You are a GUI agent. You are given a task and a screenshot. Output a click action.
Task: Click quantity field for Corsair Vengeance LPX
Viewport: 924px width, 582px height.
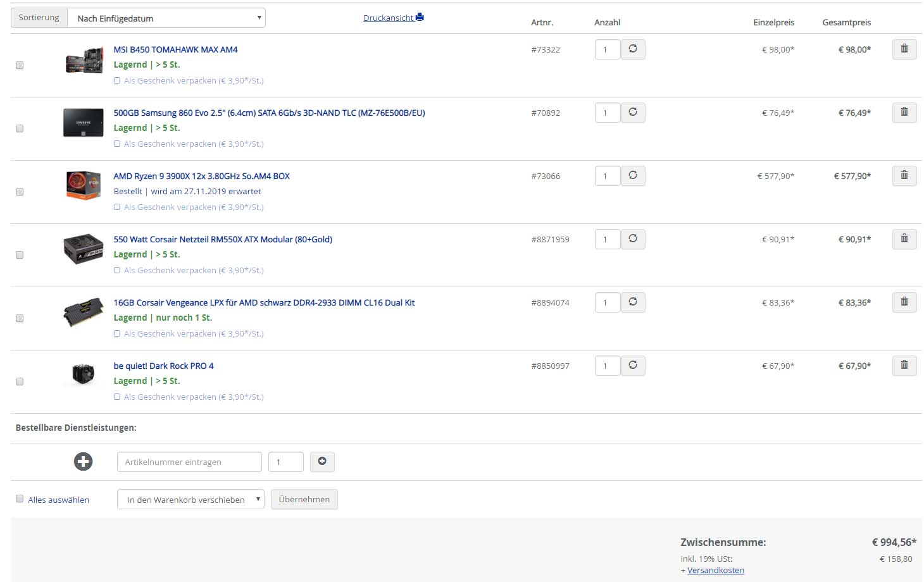608,302
